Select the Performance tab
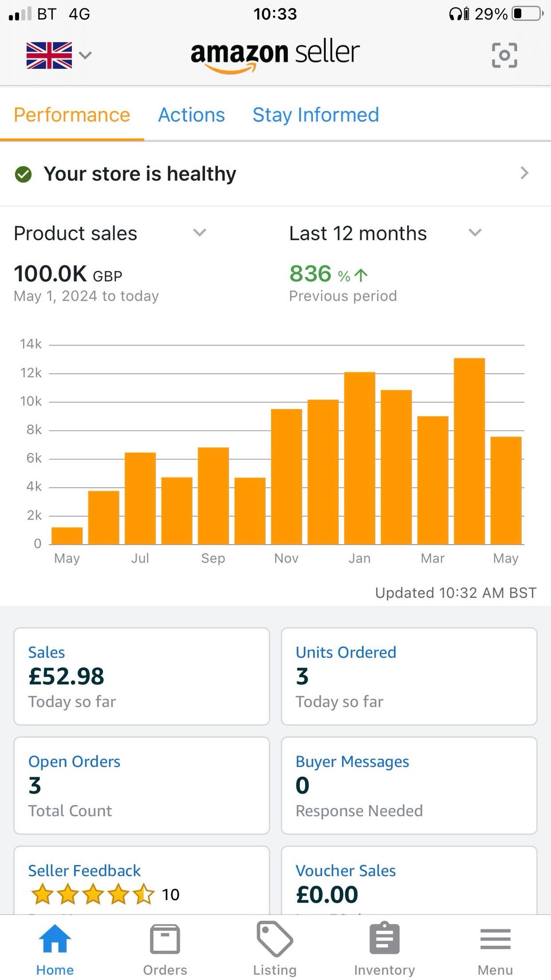The image size is (551, 980). tap(72, 115)
